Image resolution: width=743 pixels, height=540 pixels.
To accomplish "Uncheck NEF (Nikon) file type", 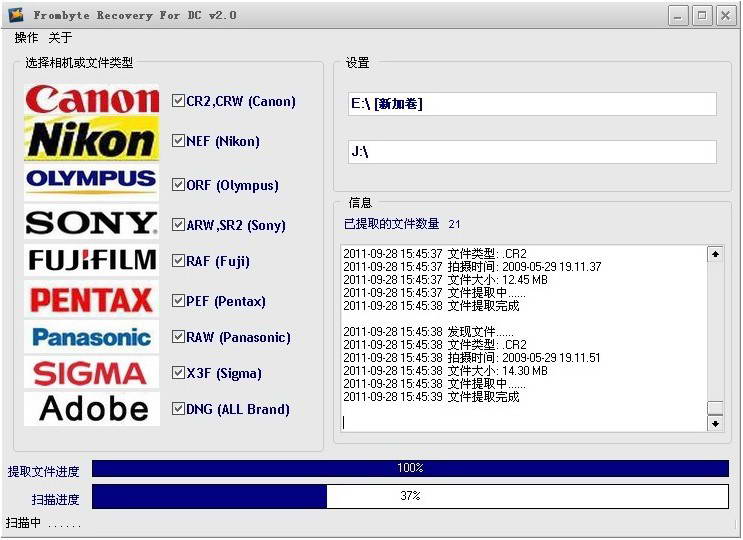I will (178, 141).
